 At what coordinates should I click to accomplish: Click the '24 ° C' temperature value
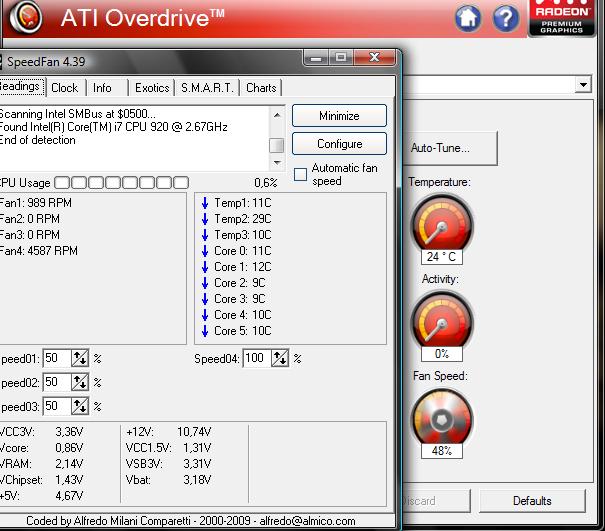(441, 257)
